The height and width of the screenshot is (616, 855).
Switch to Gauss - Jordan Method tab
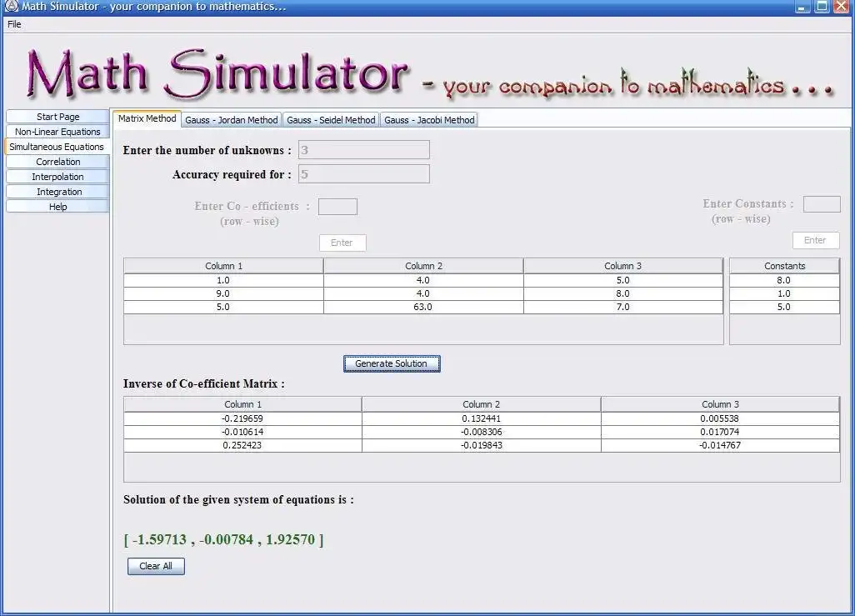click(231, 120)
